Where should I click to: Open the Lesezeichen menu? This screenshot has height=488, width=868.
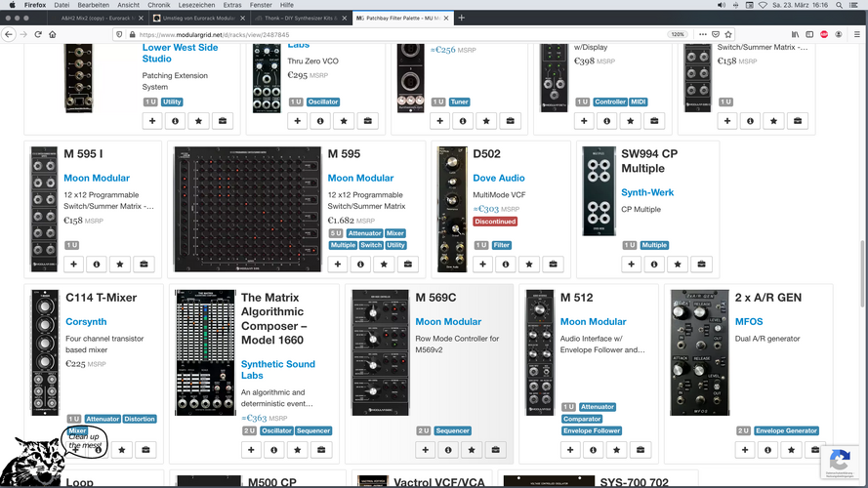tap(196, 5)
